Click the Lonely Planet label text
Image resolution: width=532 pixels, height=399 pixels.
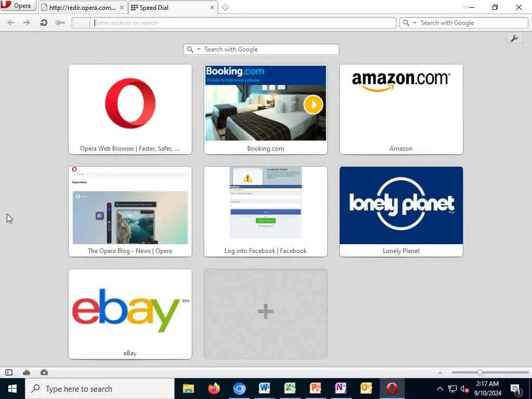point(401,251)
